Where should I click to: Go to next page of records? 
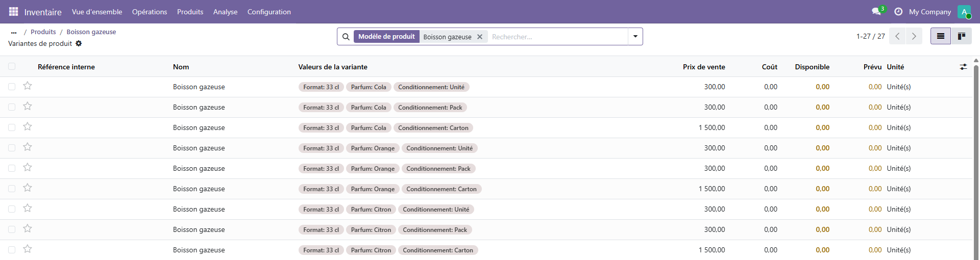914,36
